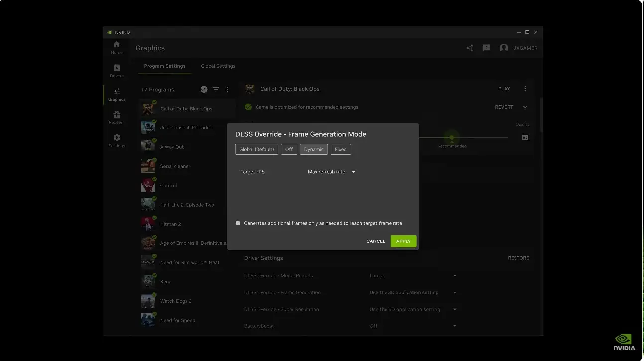The width and height of the screenshot is (644, 361).
Task: Select Control in the programs list
Action: click(x=188, y=186)
